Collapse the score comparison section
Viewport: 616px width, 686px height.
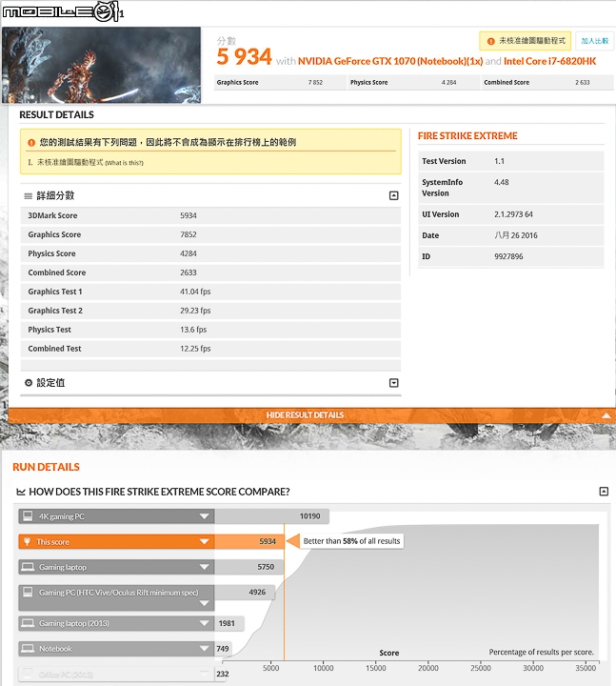click(x=604, y=492)
